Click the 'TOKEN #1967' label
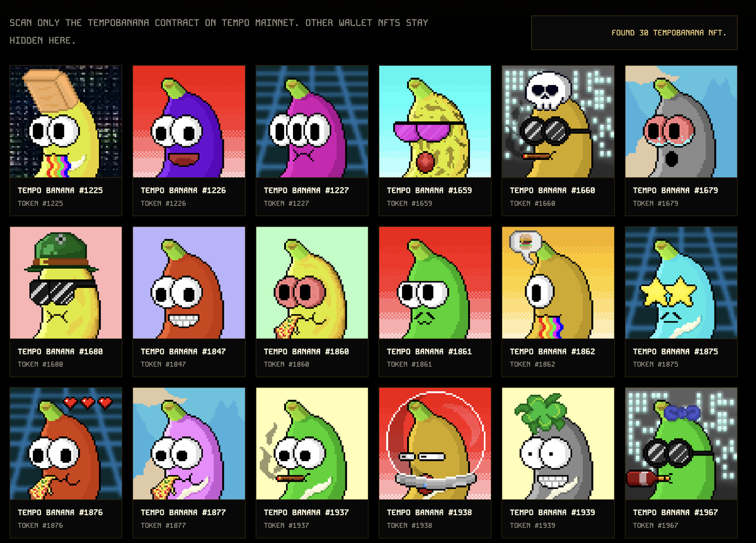The image size is (756, 543). [x=656, y=526]
